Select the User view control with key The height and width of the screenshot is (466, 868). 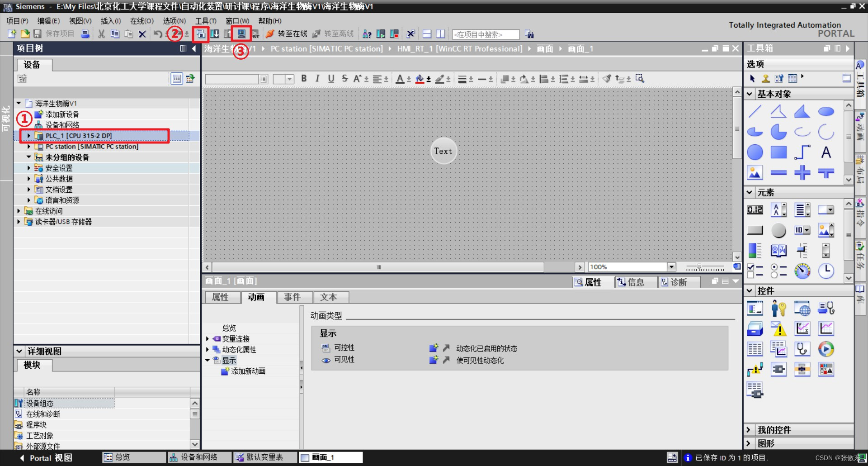(778, 309)
